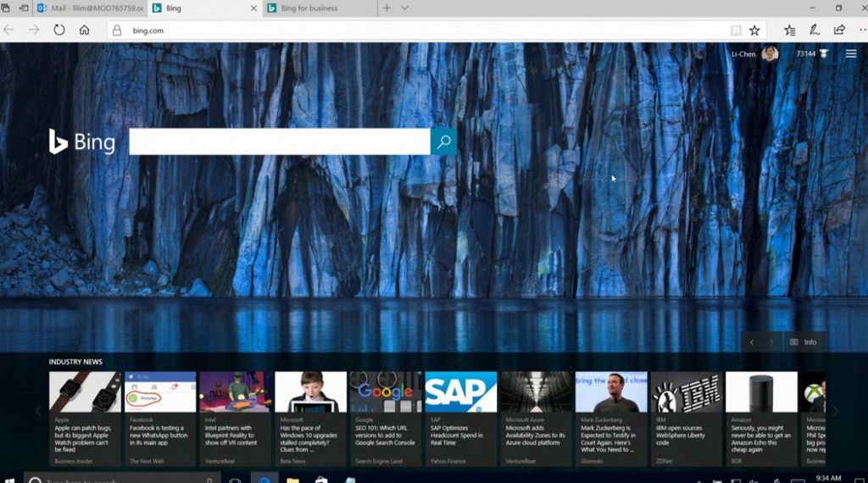The height and width of the screenshot is (483, 868).
Task: Open the Share icon in the browser toolbar
Action: [839, 31]
